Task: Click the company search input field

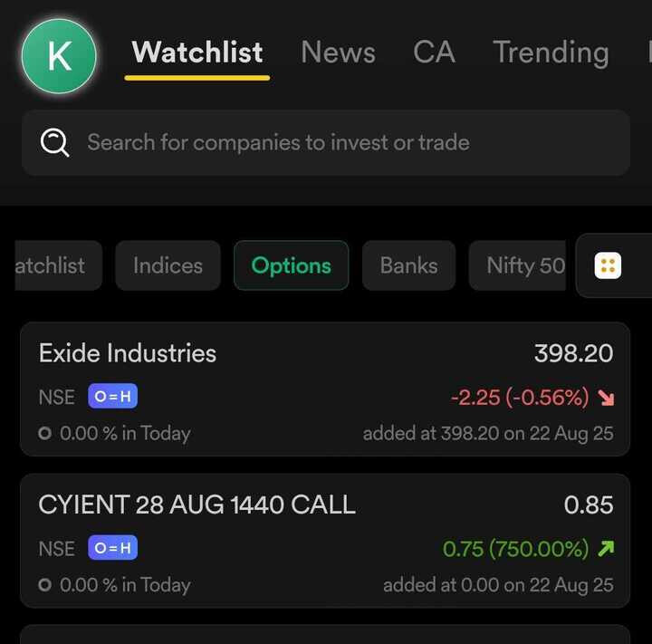Action: click(x=344, y=142)
